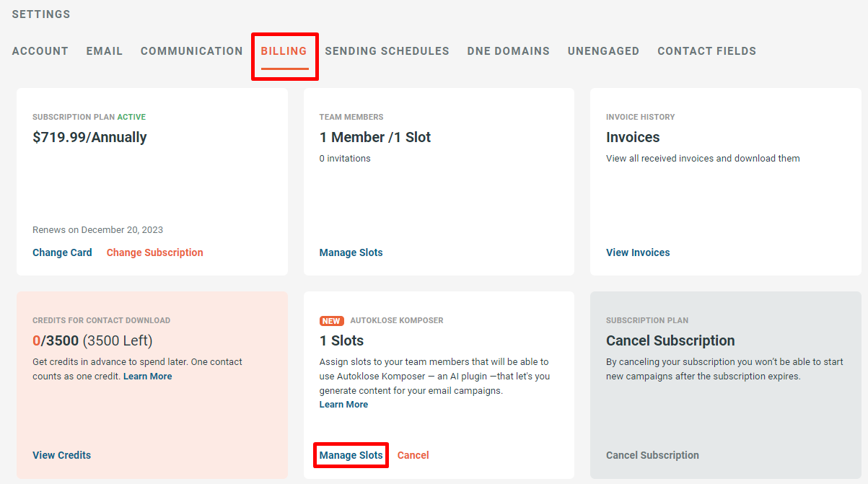The height and width of the screenshot is (484, 868).
Task: Switch to the ACCOUNT tab
Action: 40,50
